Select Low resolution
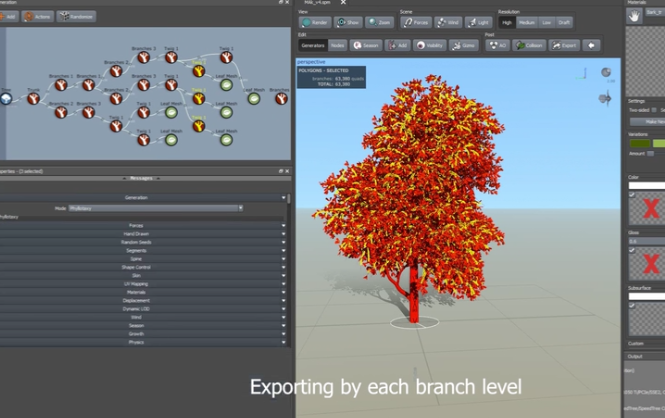The height and width of the screenshot is (418, 665). tap(547, 22)
